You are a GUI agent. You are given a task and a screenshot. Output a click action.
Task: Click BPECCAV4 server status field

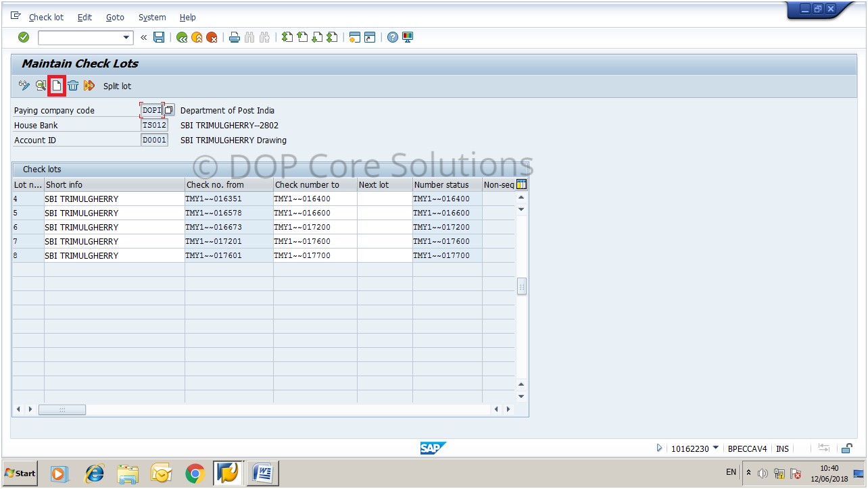click(x=747, y=448)
